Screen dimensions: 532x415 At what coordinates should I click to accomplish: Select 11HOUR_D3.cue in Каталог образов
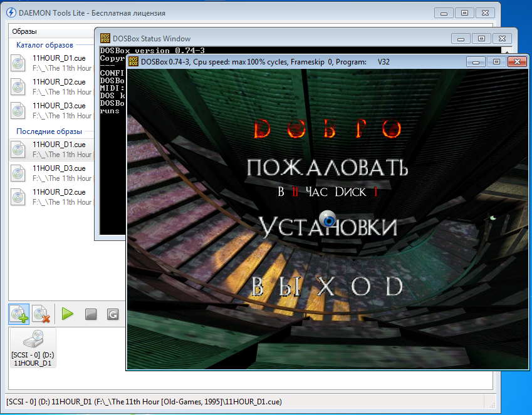(51, 111)
